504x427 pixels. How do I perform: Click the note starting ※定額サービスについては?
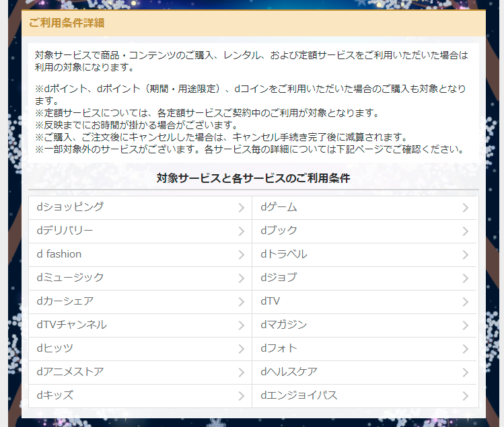pos(207,113)
